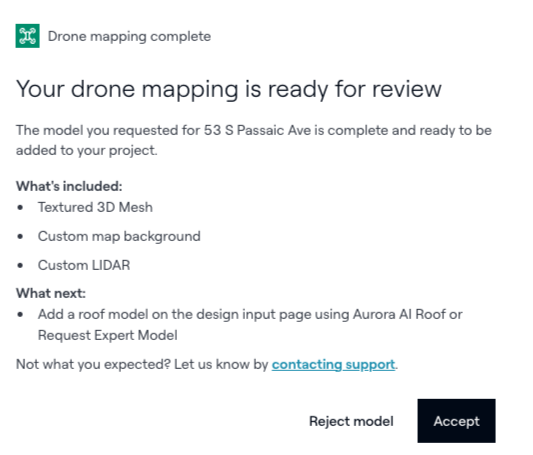Screen dimensions: 533x455
Task: Click the green drone mapping icon
Action: tap(28, 36)
